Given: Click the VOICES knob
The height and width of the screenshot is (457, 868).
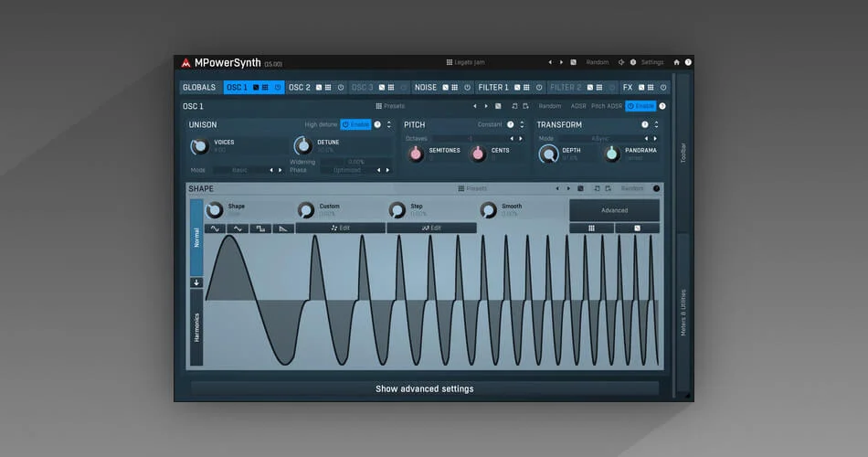Looking at the screenshot, I should click(x=199, y=146).
